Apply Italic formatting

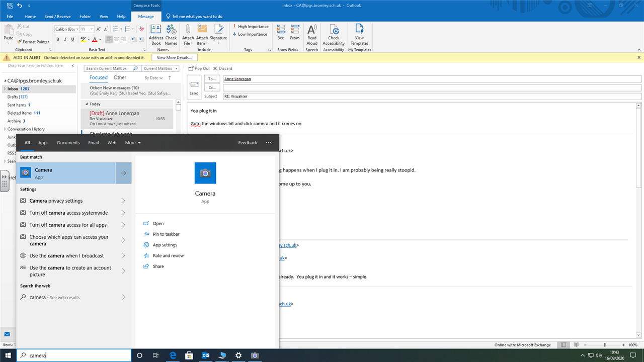(65, 39)
